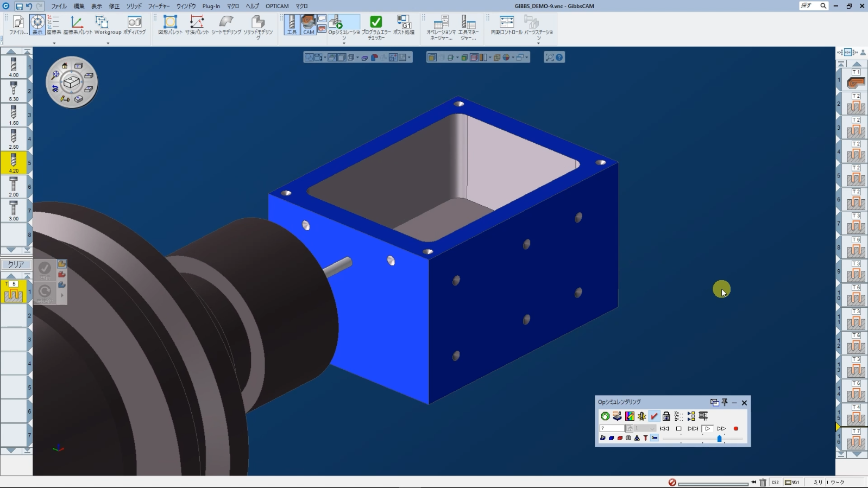Click the stop-hand icon in simulation panel
The width and height of the screenshot is (868, 488).
point(605,416)
